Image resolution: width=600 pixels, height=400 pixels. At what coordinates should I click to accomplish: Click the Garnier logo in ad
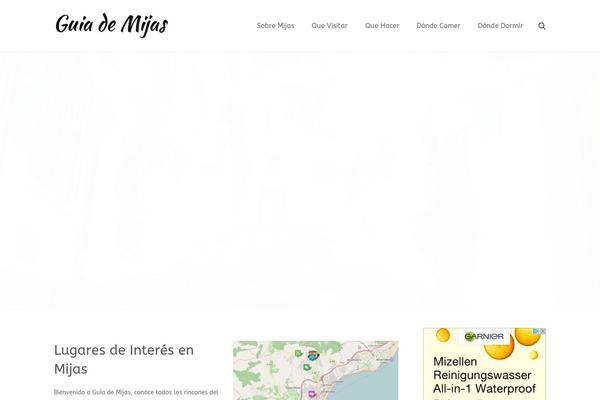[484, 336]
